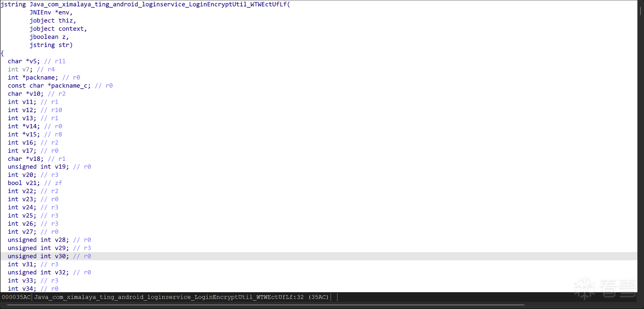Viewport: 644px width, 309px height.
Task: Click the function name with line 32 in status bar
Action: [x=169, y=297]
